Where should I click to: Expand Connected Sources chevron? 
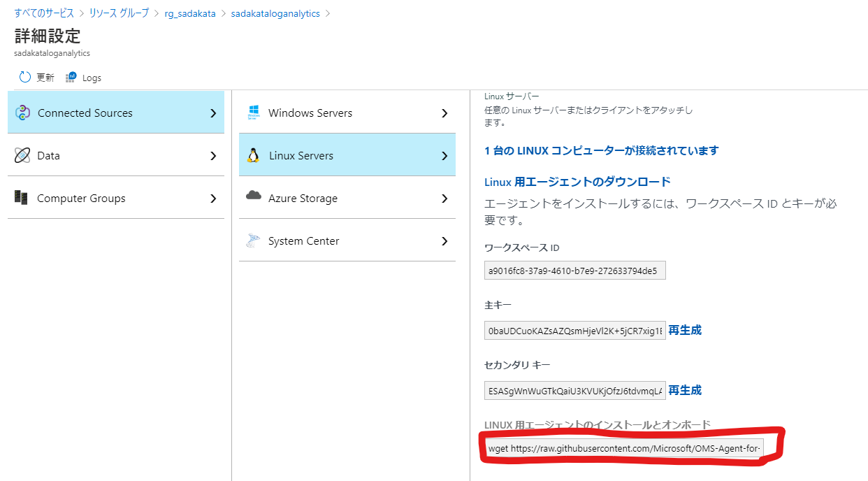(213, 113)
